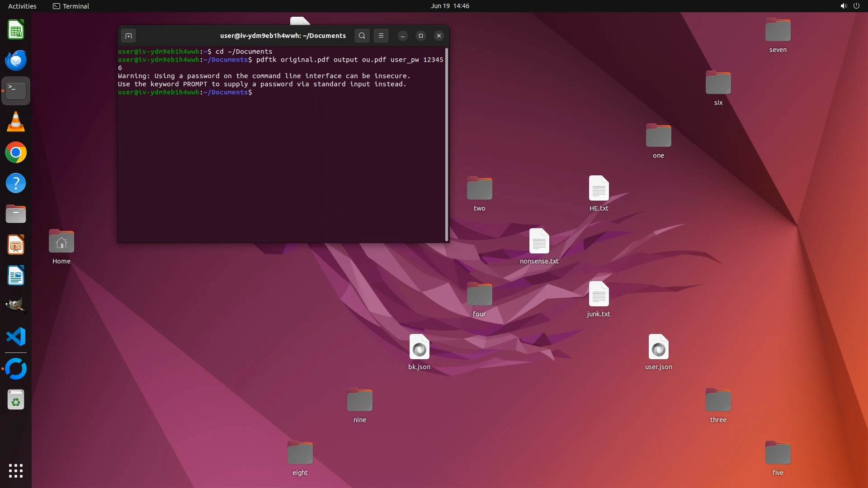868x488 pixels.
Task: Launch GIMP from the dock
Action: 16,306
